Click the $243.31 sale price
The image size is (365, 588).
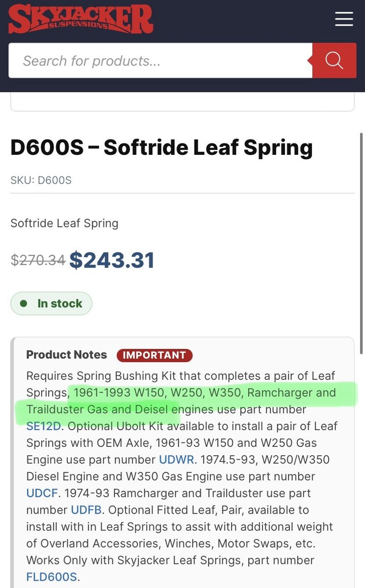(x=112, y=260)
